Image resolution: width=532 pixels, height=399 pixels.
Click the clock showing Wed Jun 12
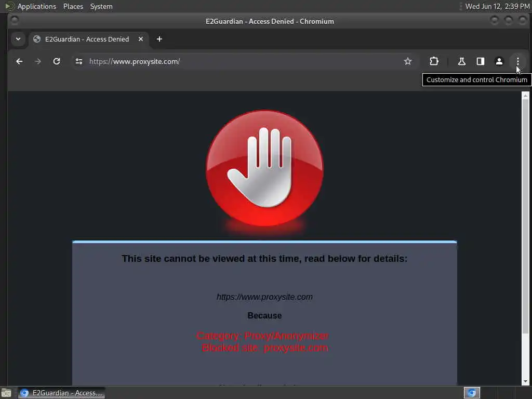pos(497,6)
